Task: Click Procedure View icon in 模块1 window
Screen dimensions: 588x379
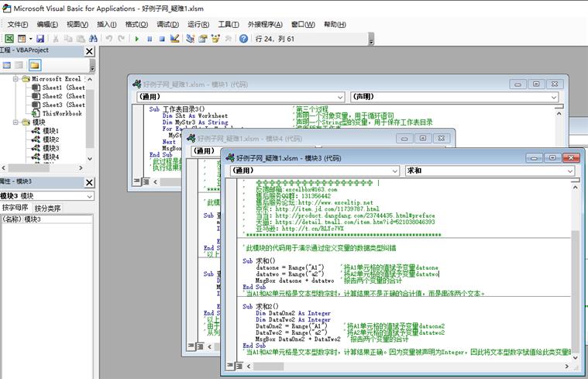Action: pos(137,181)
